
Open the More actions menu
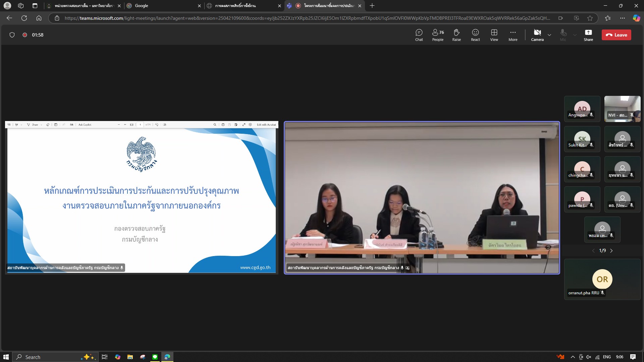point(513,35)
